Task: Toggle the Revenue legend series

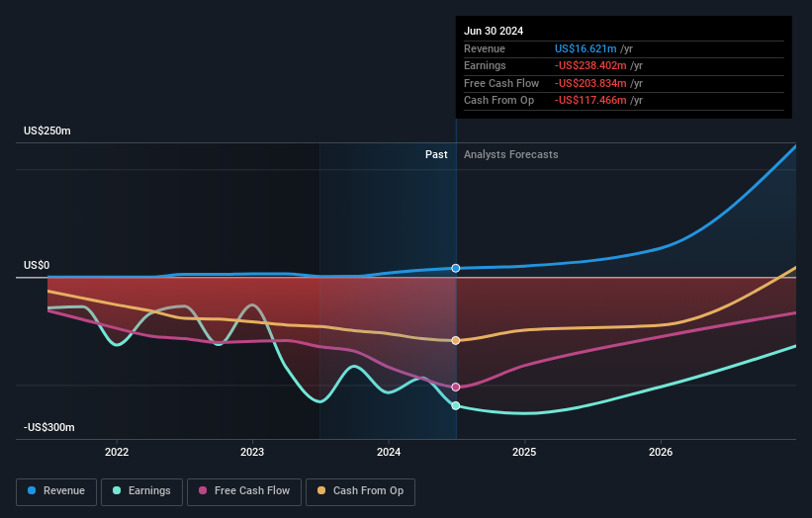Action: click(x=56, y=491)
